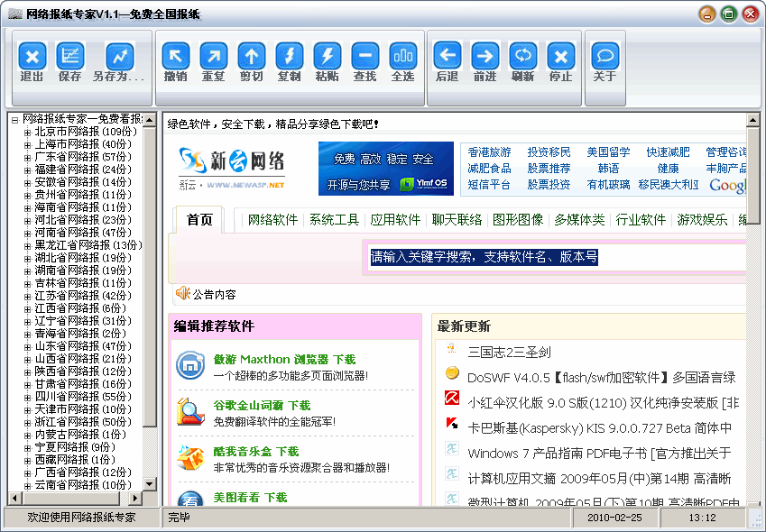
Task: Click the 投资移民 ad link
Action: (x=549, y=152)
